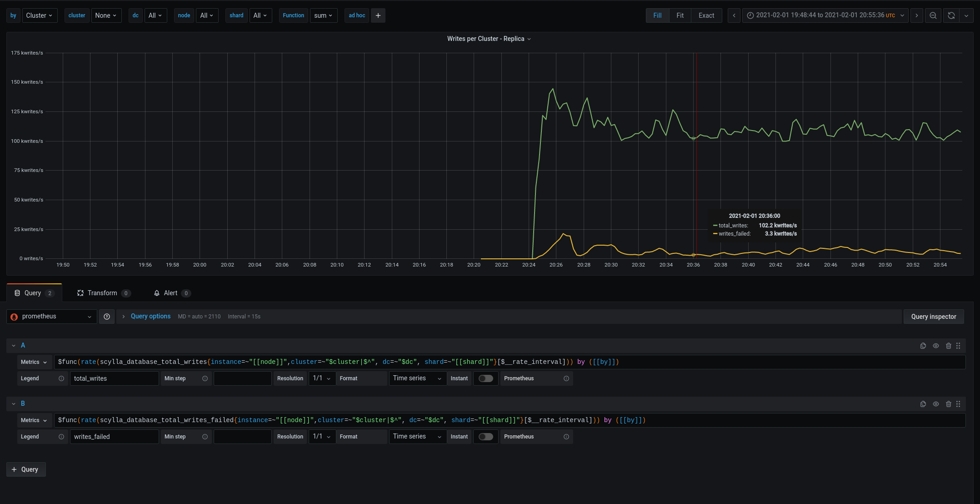
Task: Open the Query inspector
Action: click(934, 317)
